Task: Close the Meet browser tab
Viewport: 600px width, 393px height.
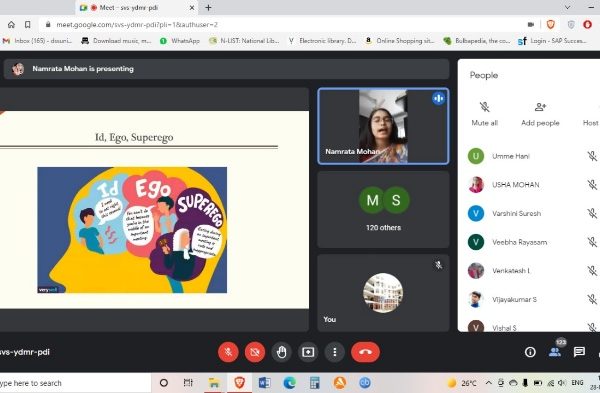Action: [192, 8]
